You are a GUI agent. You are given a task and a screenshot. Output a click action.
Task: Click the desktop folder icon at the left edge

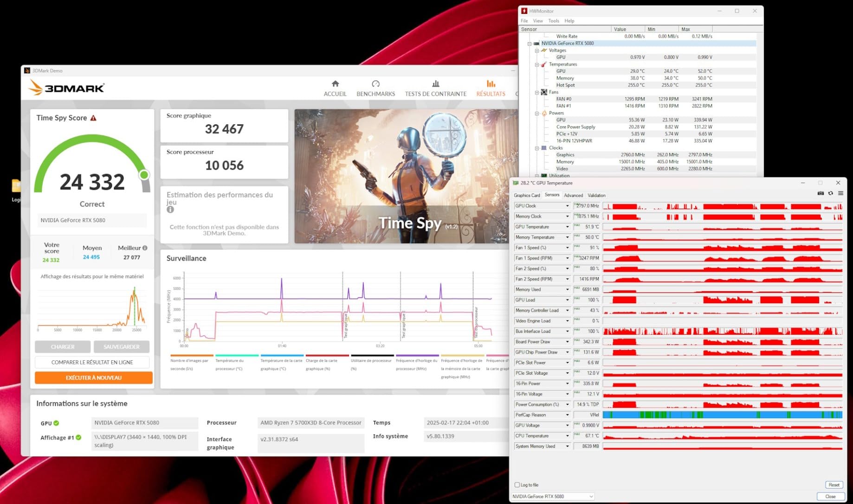(16, 186)
